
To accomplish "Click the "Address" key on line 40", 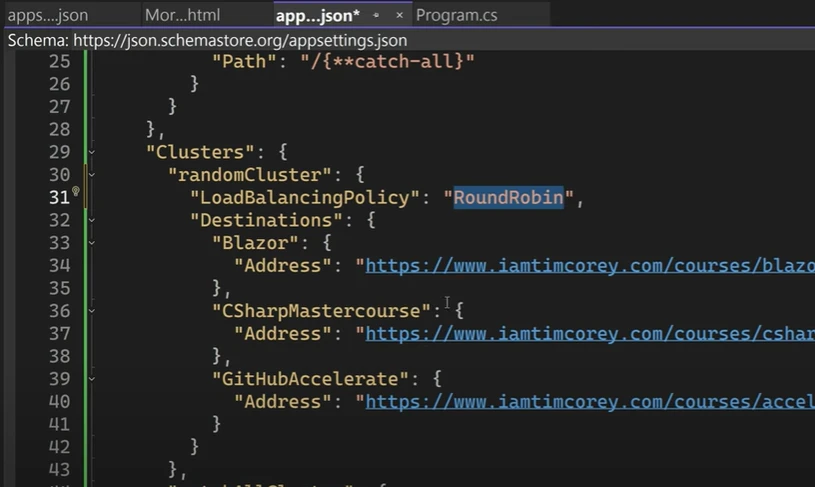I will pos(282,402).
